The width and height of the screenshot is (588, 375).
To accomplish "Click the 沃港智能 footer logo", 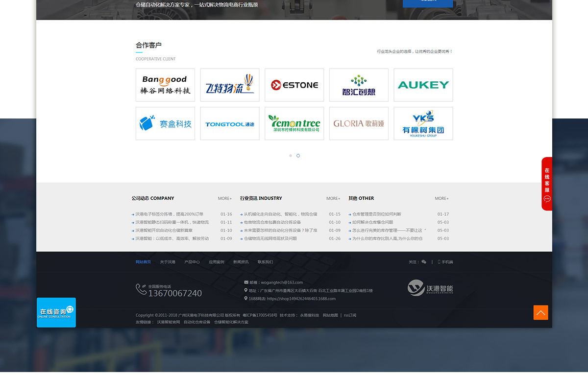I will tap(430, 288).
